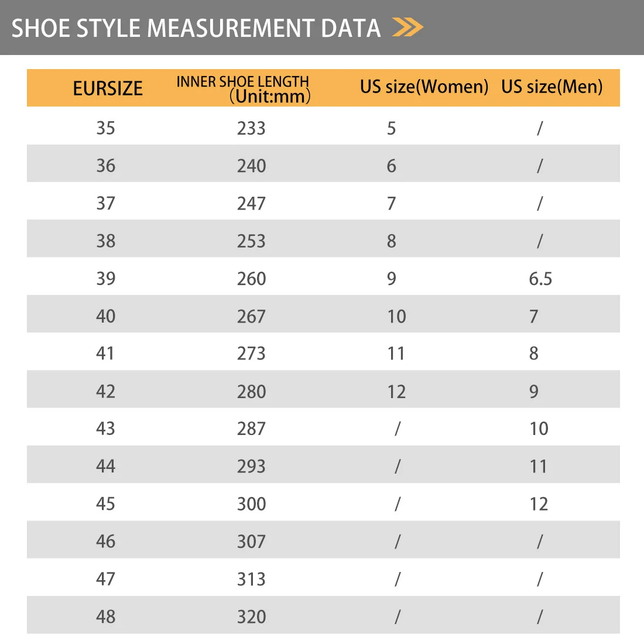Select men's US size 11 cell
644x644 pixels.
click(x=539, y=467)
